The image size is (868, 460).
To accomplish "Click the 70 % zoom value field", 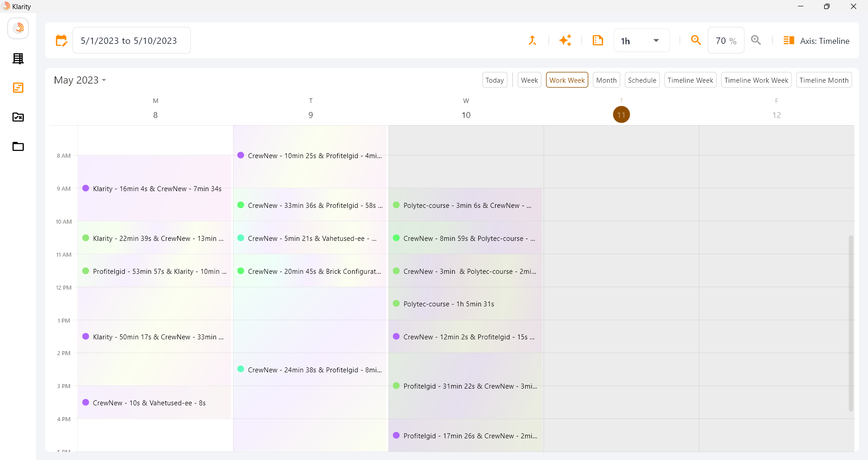I will 726,41.
